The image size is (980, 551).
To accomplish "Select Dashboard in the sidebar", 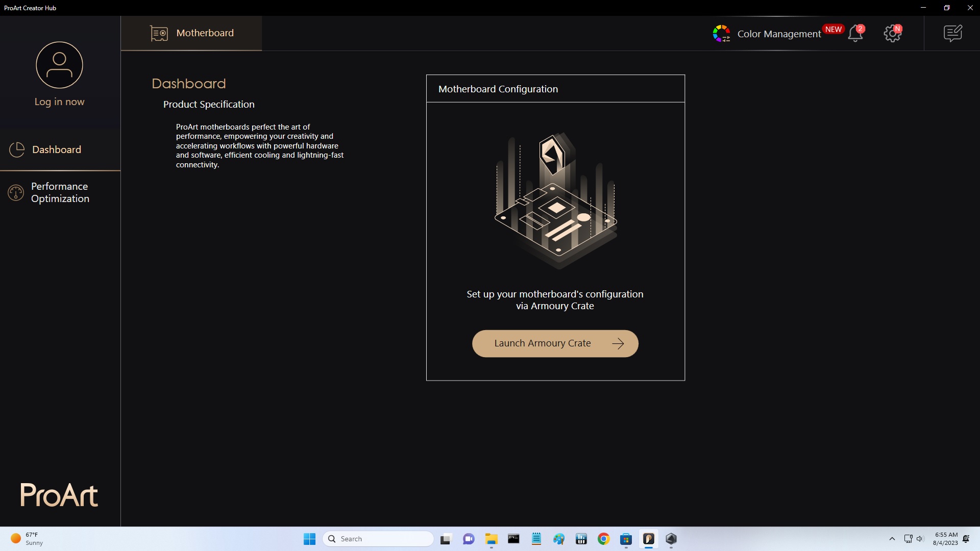I will coord(57,149).
